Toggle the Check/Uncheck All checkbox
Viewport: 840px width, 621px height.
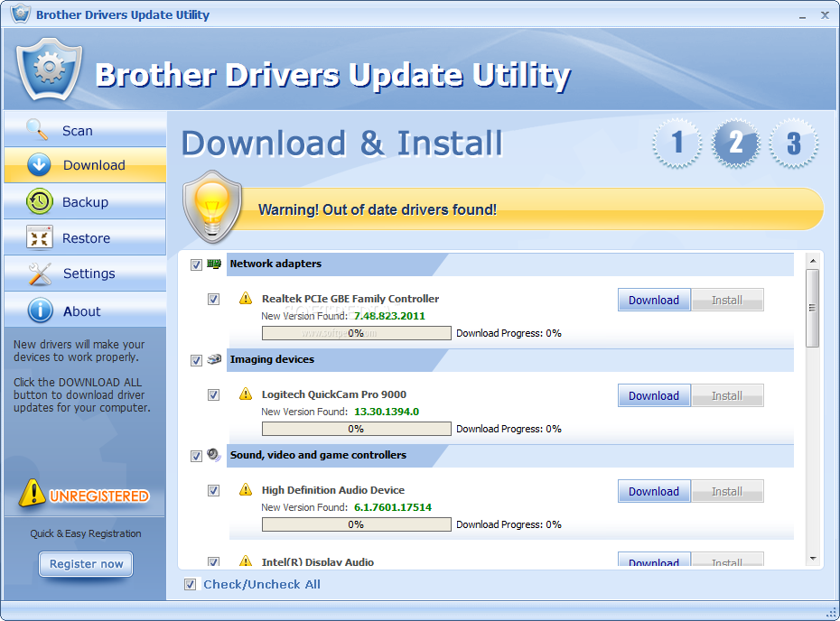(191, 584)
